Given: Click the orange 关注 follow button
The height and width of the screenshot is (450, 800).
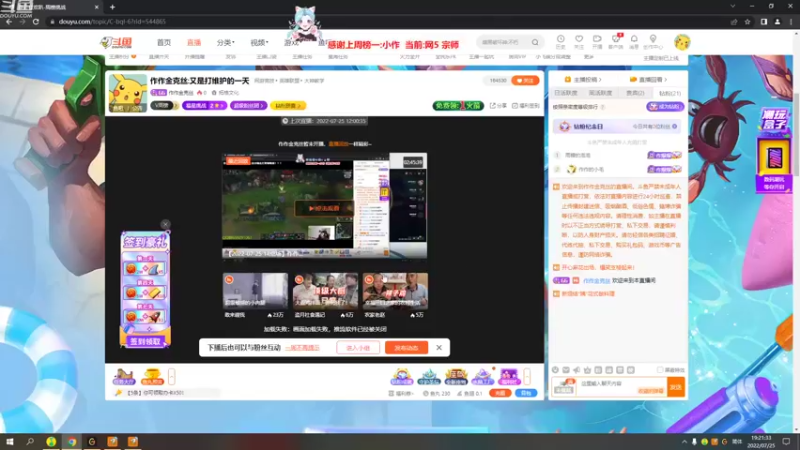Looking at the screenshot, I should 525,81.
